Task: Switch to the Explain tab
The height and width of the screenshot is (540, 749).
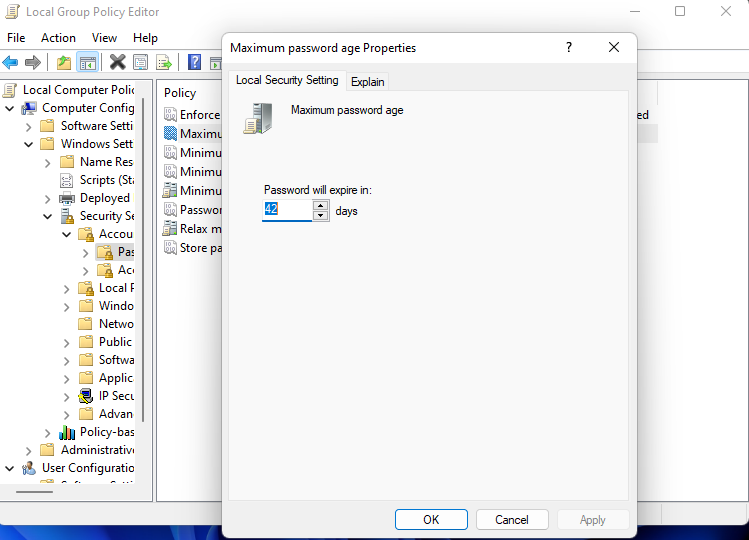Action: pos(367,82)
